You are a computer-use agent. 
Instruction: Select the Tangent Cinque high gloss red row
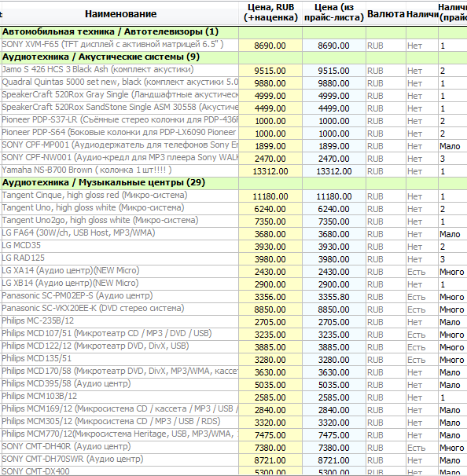pos(233,196)
